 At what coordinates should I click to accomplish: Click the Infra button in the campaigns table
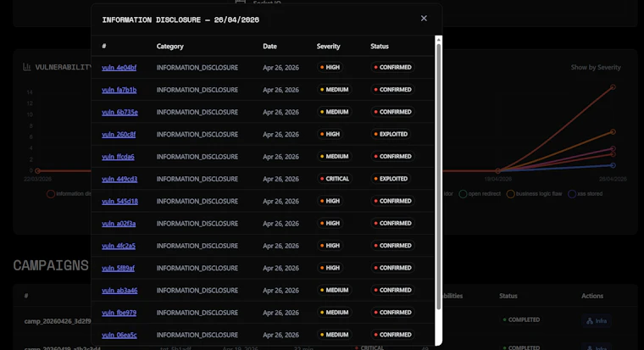tap(597, 321)
